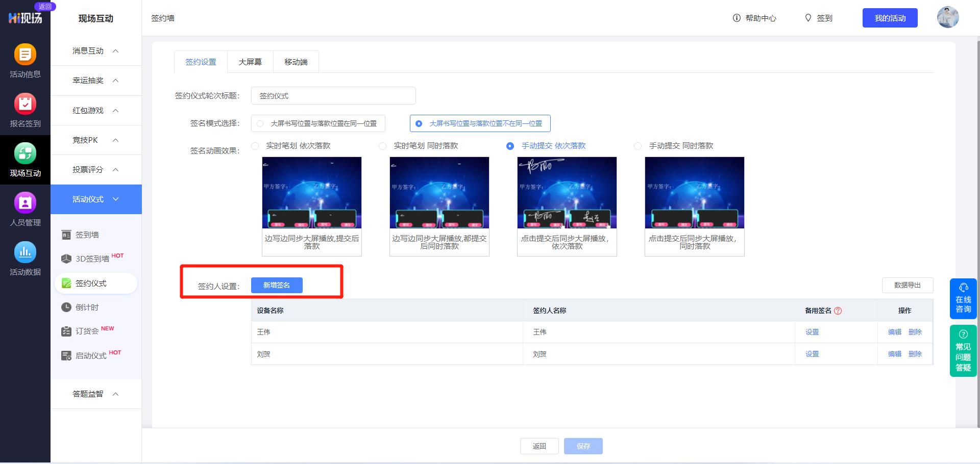This screenshot has height=464, width=980.
Task: Click the 帮助中心 info icon
Action: tap(736, 18)
